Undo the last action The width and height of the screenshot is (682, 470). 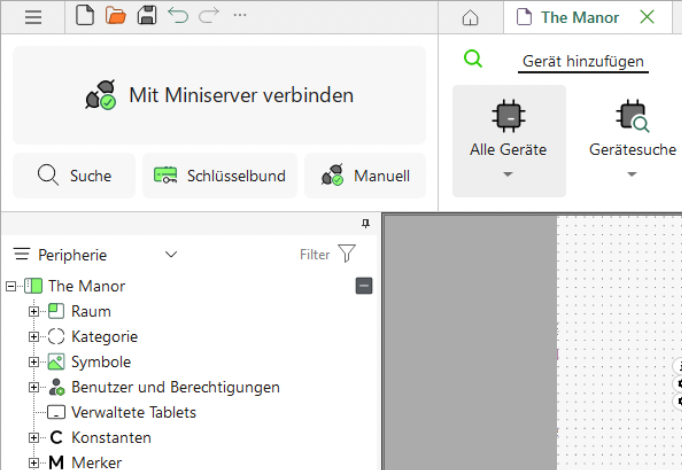(x=178, y=16)
